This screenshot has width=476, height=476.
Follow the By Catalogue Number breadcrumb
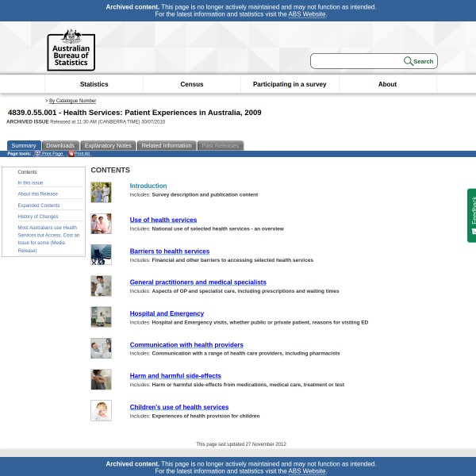(x=72, y=101)
